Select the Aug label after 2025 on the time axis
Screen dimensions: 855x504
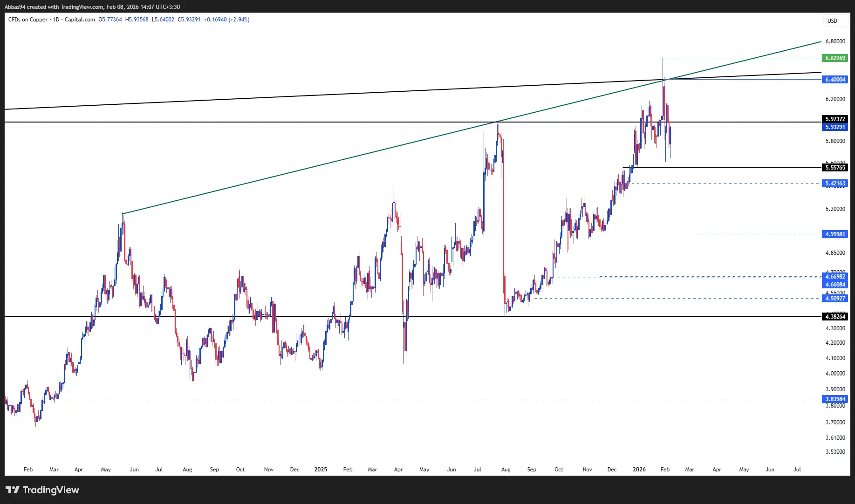[506, 470]
